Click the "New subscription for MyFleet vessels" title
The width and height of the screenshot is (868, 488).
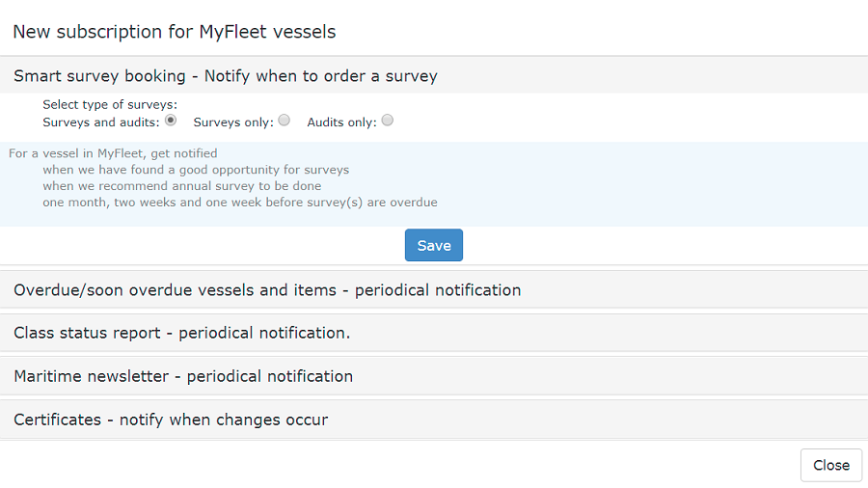(x=174, y=32)
